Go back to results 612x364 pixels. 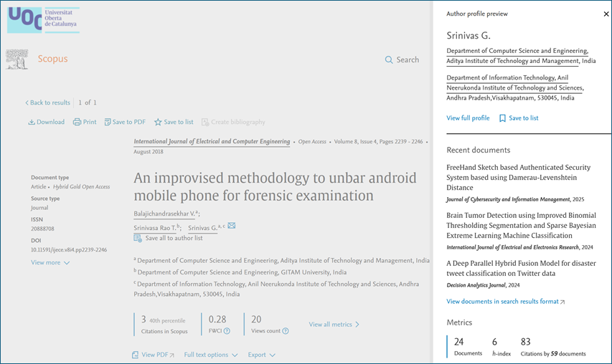click(x=47, y=102)
